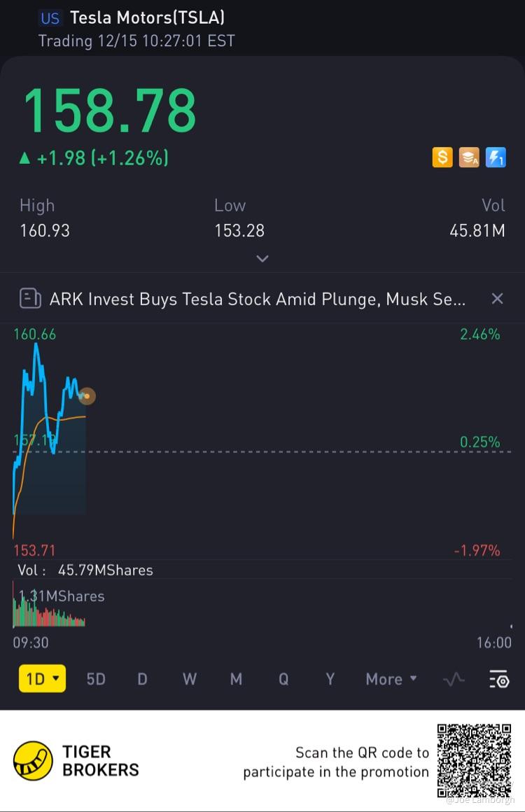Open the chart indicator waveform icon
Screen dimensions: 525x812
point(454,679)
